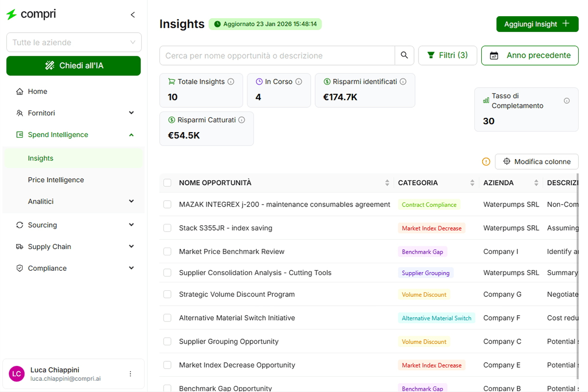Click info icon next to Risparmi Catturati
Screen dimensions: 588x392
[242, 120]
